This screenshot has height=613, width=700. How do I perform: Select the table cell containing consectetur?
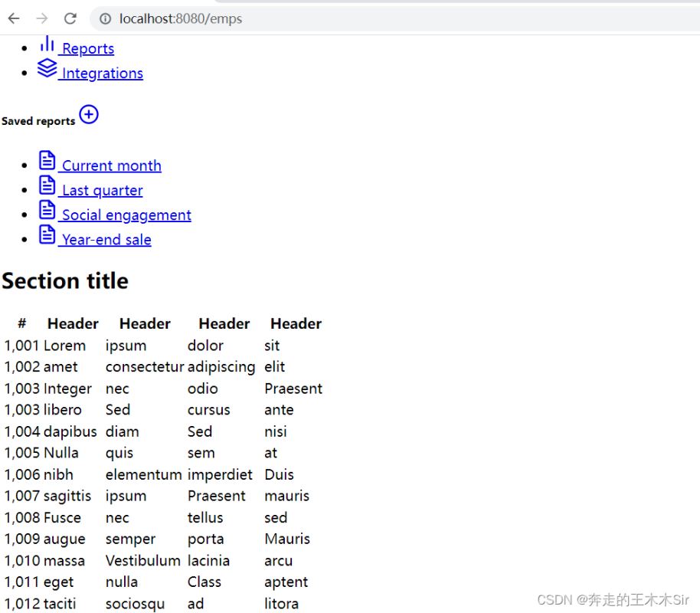[145, 367]
